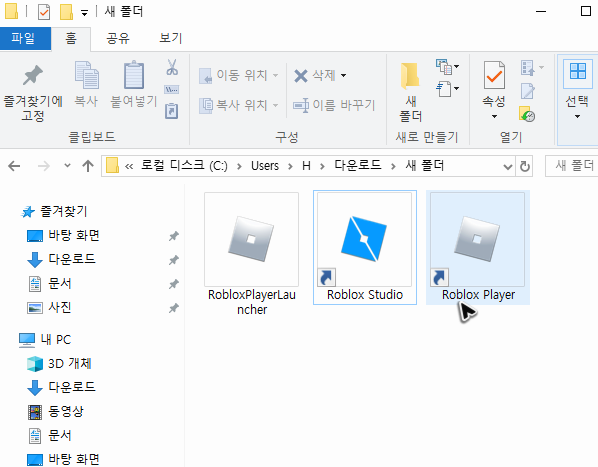Viewport: 598px width, 467px height.
Task: Click the scissors Cut icon
Action: click(172, 67)
